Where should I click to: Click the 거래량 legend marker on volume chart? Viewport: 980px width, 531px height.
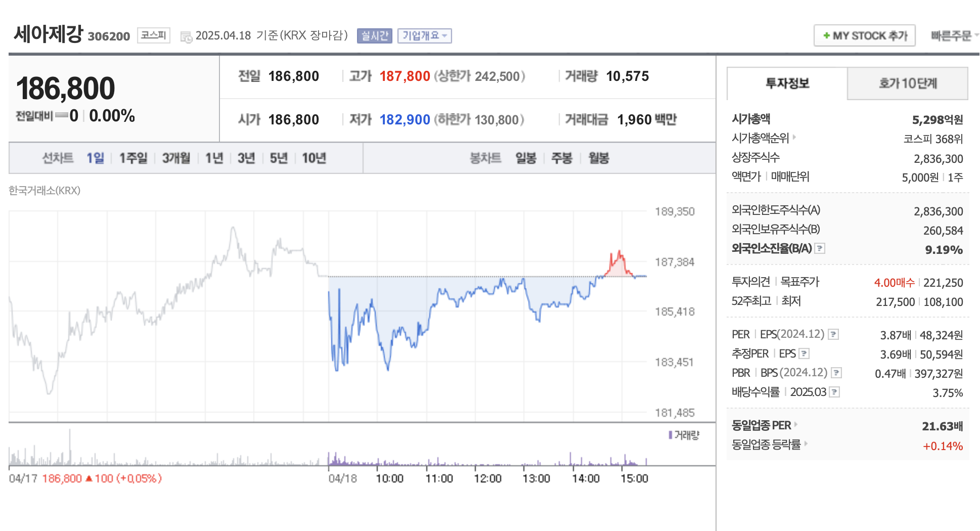pos(671,435)
